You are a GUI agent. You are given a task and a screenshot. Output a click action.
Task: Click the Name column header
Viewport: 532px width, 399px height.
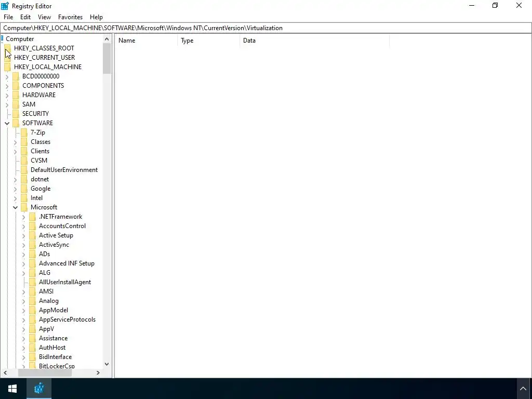(x=146, y=41)
